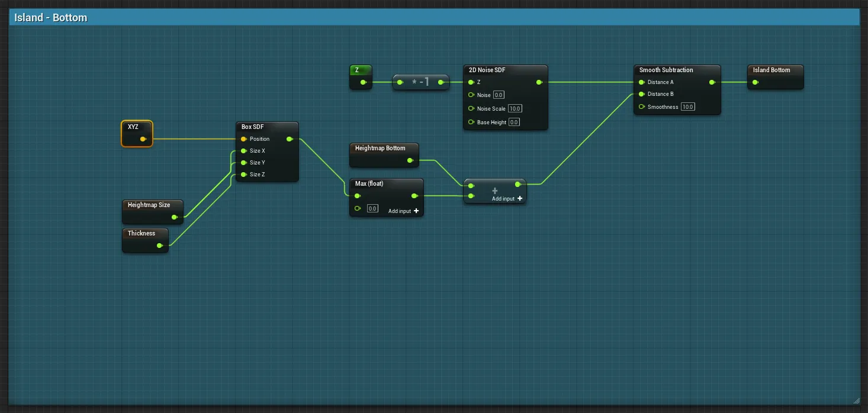The height and width of the screenshot is (413, 868).
Task: Click the Box SDF Size Z pin
Action: point(243,175)
